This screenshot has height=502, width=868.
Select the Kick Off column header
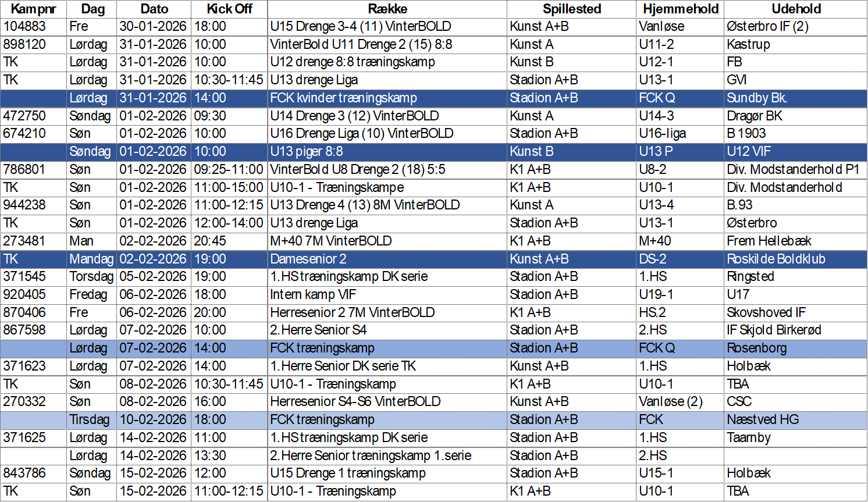click(x=229, y=9)
